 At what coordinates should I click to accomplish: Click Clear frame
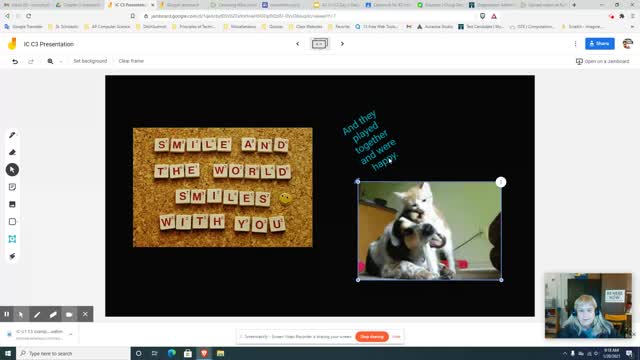coord(131,61)
